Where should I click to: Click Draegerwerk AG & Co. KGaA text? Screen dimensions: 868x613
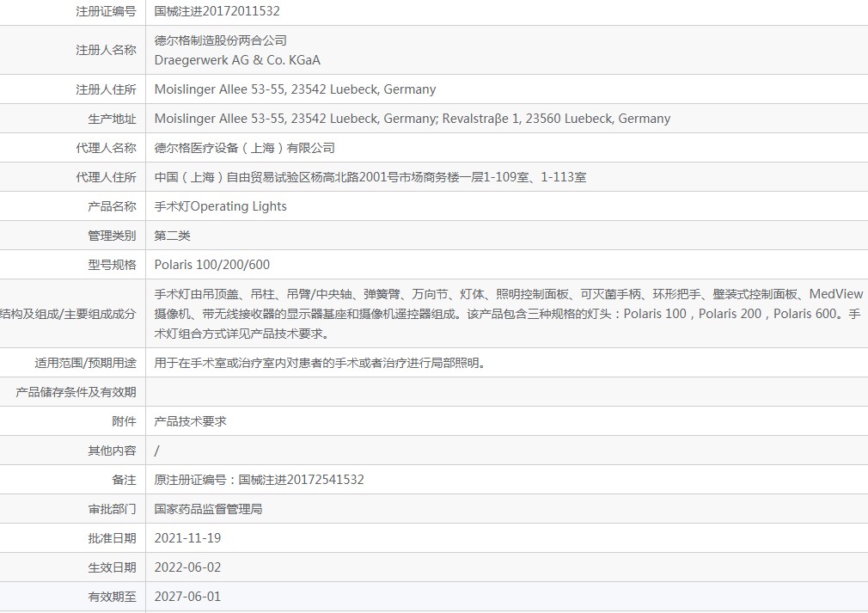coord(237,60)
